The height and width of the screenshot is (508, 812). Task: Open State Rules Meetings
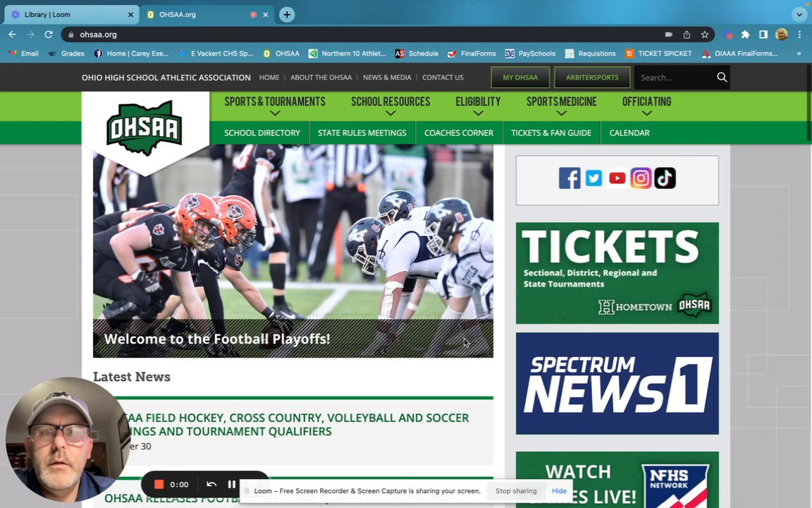(x=362, y=133)
